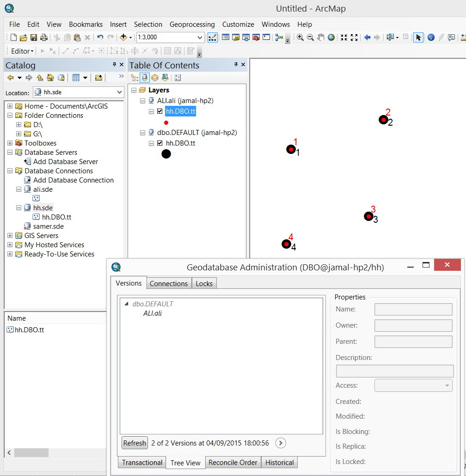Viewport: 466px width, 476px height.
Task: Click the Fixed Zoom In icon
Action: (344, 37)
